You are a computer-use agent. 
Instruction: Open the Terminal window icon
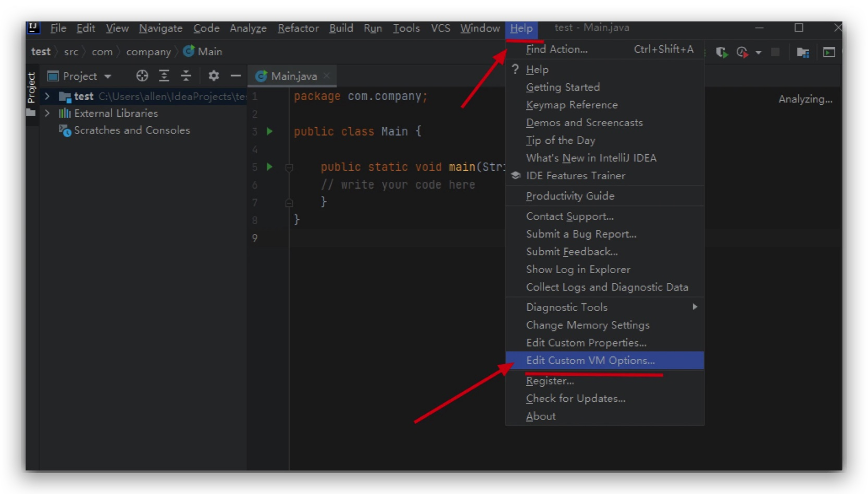(829, 52)
